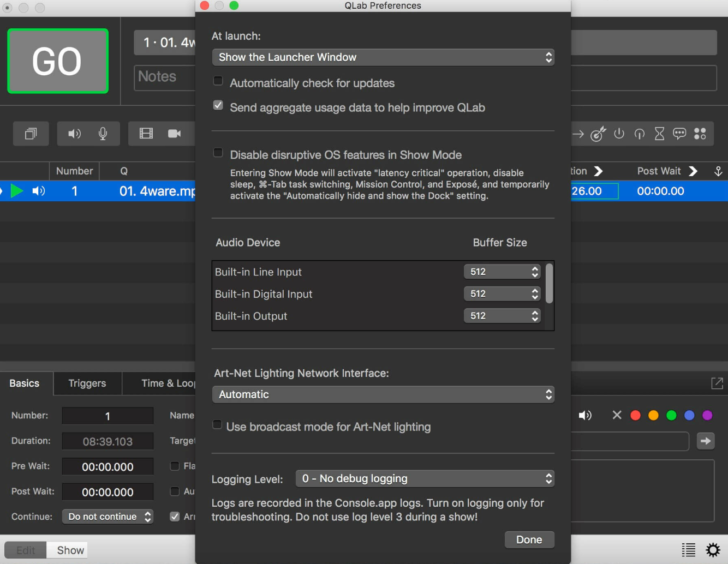This screenshot has height=564, width=728.
Task: Set cue color to purple
Action: point(707,416)
